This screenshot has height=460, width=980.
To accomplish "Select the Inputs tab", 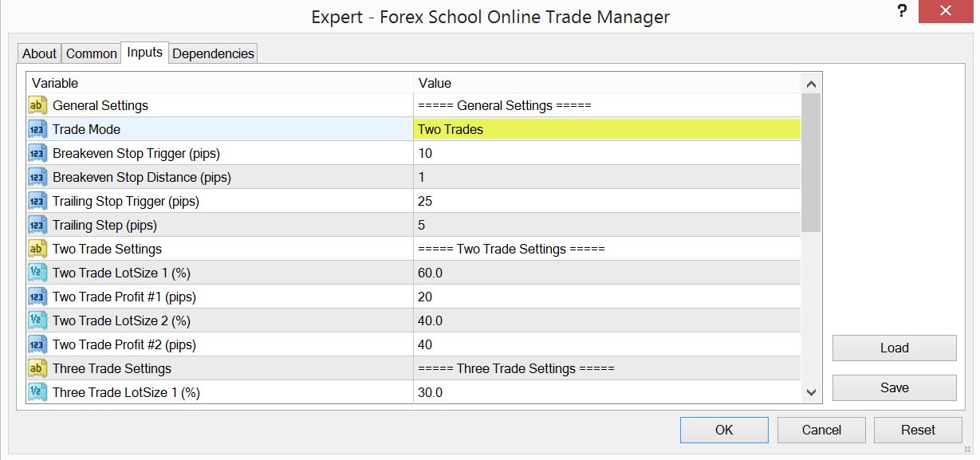I will click(x=144, y=52).
